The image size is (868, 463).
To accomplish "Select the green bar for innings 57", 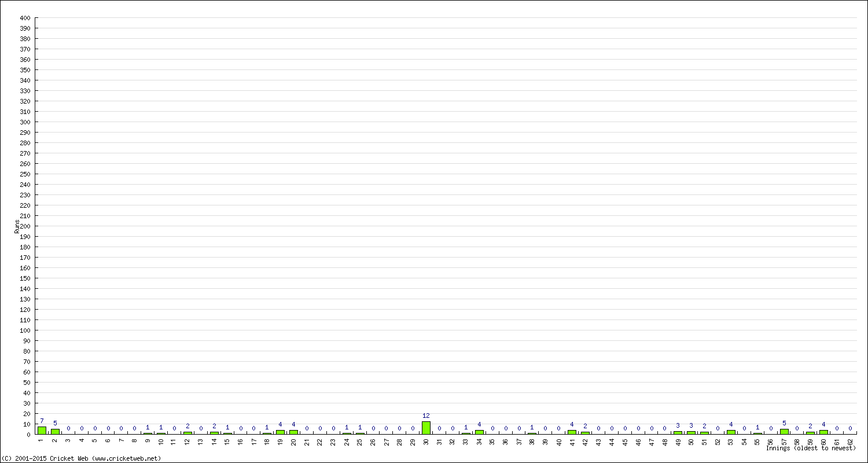I will point(784,431).
